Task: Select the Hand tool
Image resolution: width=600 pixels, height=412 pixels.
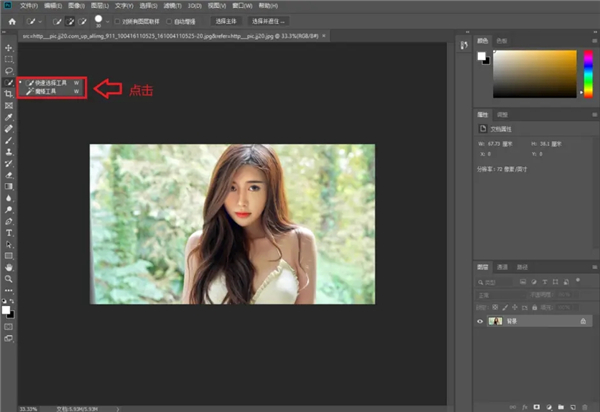Action: tap(8, 267)
